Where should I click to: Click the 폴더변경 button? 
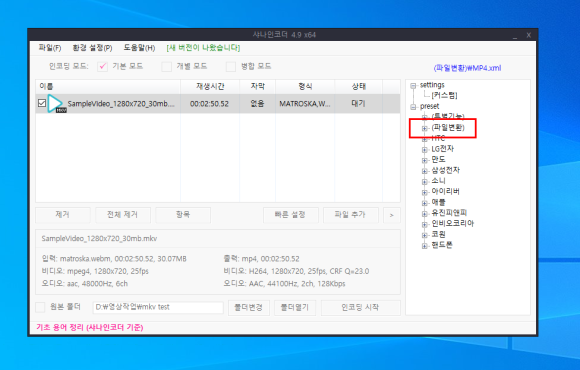(249, 307)
